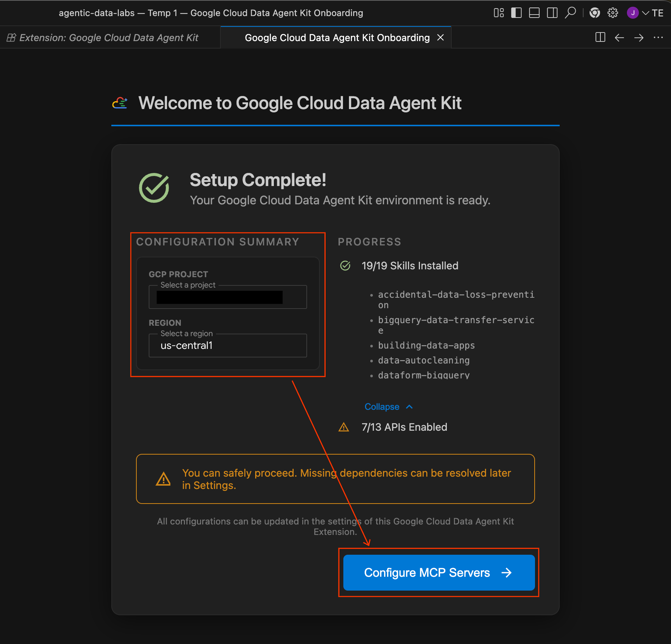Split the editor right icon
671x644 pixels.
600,37
